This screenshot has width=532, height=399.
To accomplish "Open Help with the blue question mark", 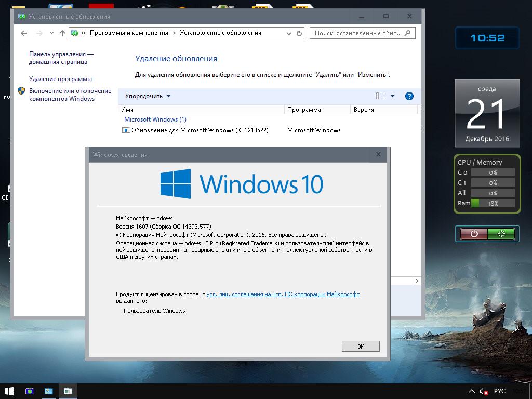I will pyautogui.click(x=409, y=96).
